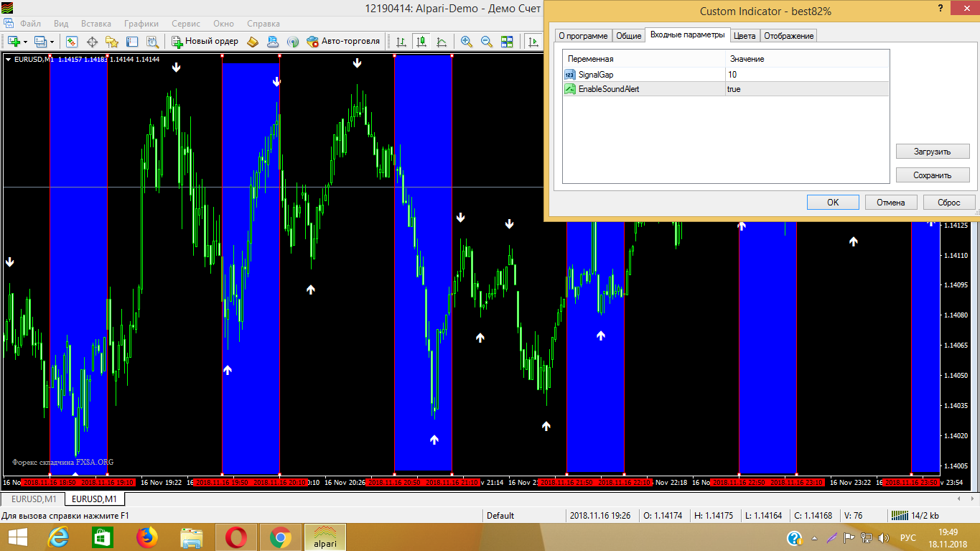Screen dimensions: 980x551
Task: Click the signals radio-wave toolbar icon
Action: (x=293, y=42)
